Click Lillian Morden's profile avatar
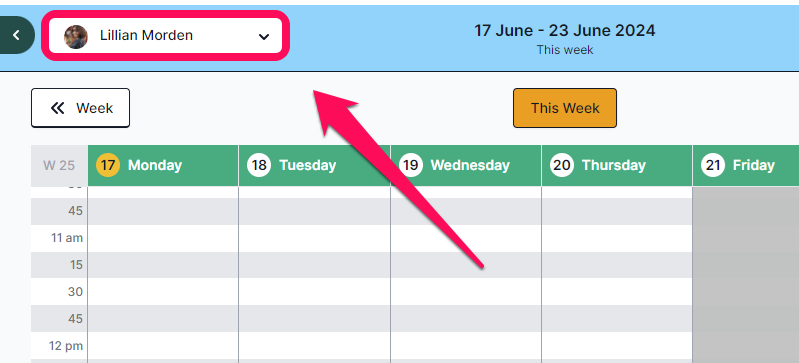The width and height of the screenshot is (799, 363). coord(76,37)
